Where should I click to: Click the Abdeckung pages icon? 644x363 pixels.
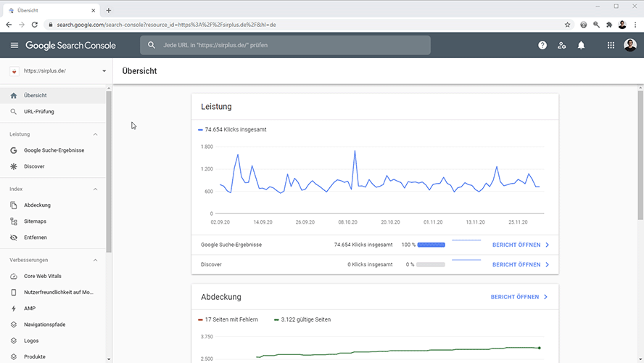14,205
